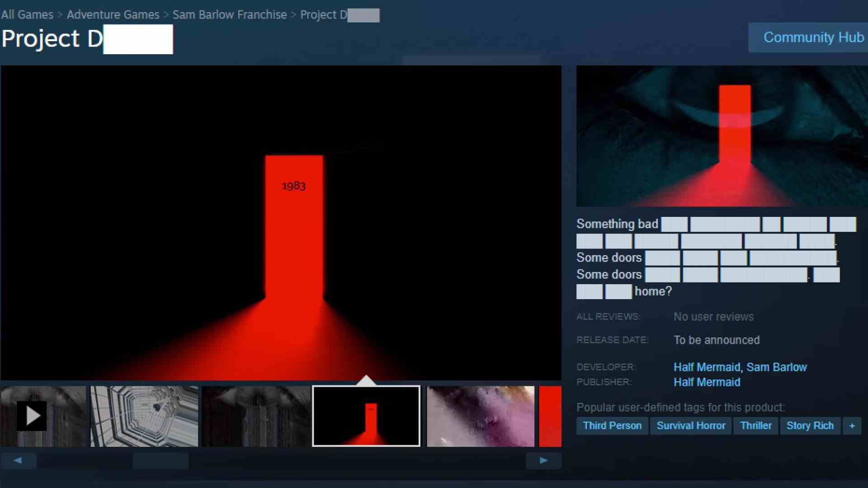Screen dimensions: 868x488
Task: Select the Survival Horror tag
Action: (690, 425)
